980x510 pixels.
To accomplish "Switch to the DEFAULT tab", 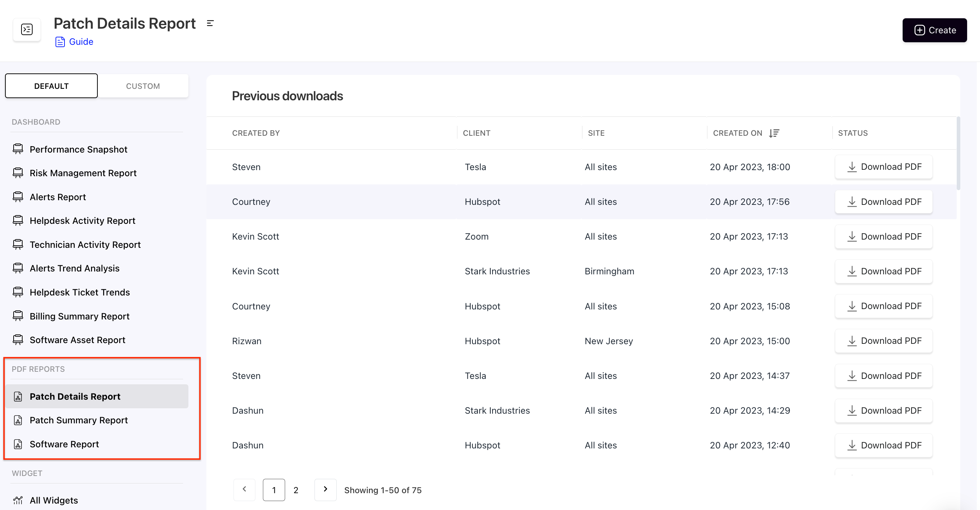I will pos(51,85).
